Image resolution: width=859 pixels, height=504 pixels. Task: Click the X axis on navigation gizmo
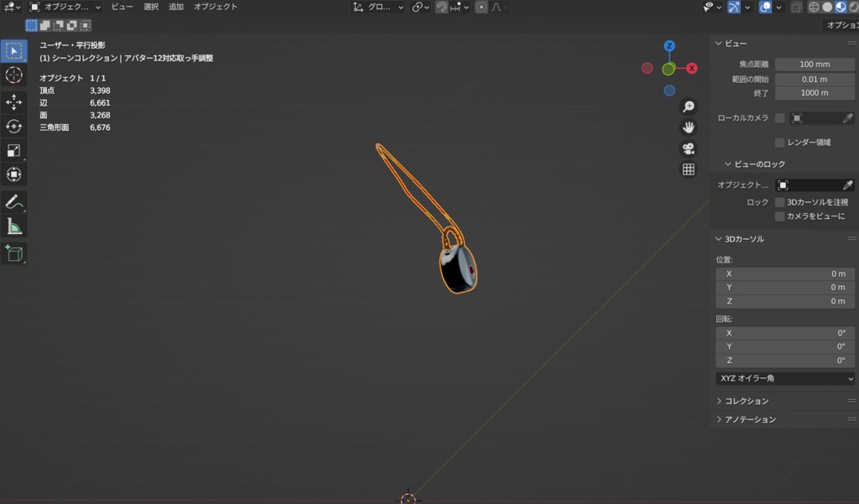[691, 68]
